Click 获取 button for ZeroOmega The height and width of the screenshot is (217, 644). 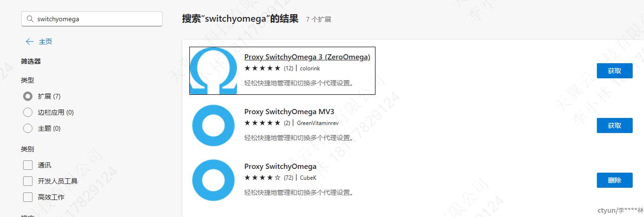point(614,71)
